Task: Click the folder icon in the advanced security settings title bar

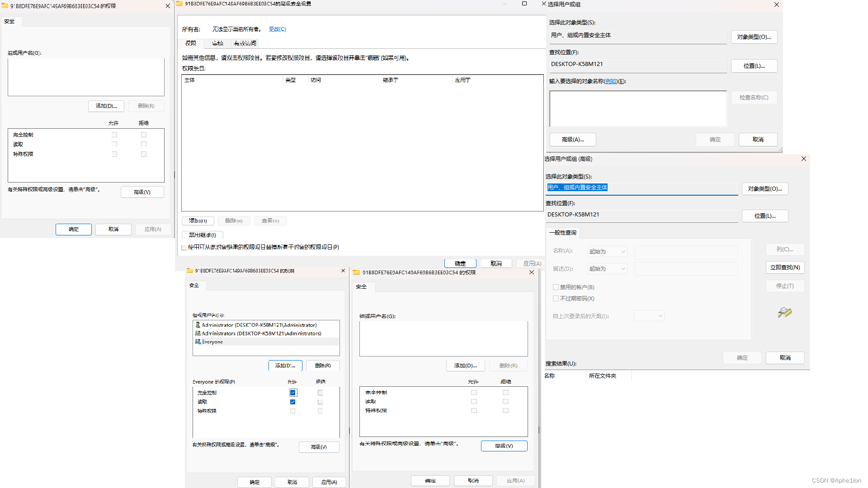Action: (179, 4)
